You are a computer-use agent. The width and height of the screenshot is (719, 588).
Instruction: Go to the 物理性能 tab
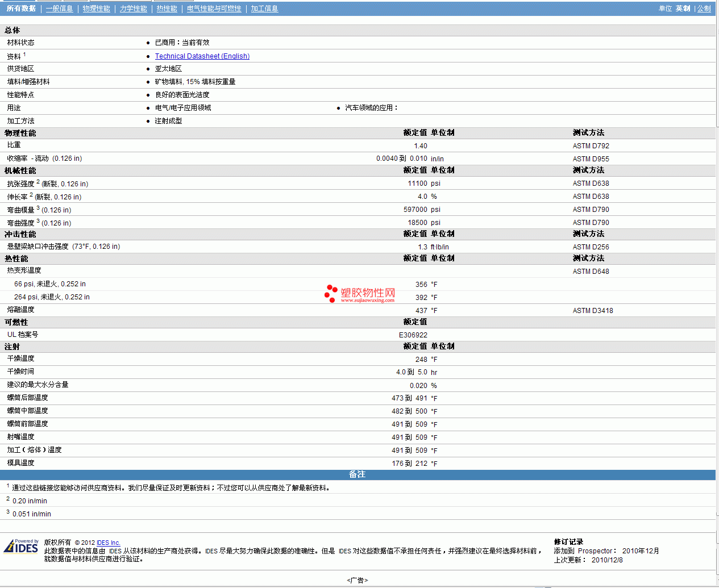click(96, 9)
